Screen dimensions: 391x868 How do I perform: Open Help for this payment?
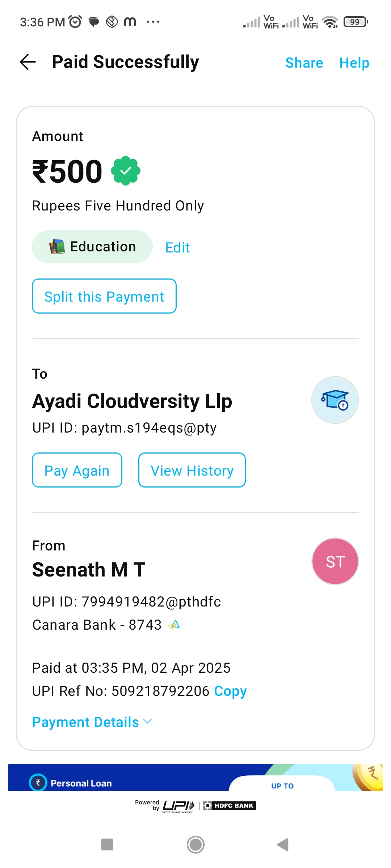pyautogui.click(x=354, y=63)
